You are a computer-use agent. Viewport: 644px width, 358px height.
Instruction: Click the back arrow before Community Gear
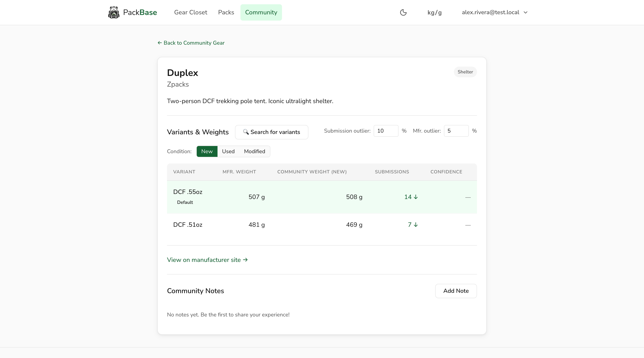point(160,43)
